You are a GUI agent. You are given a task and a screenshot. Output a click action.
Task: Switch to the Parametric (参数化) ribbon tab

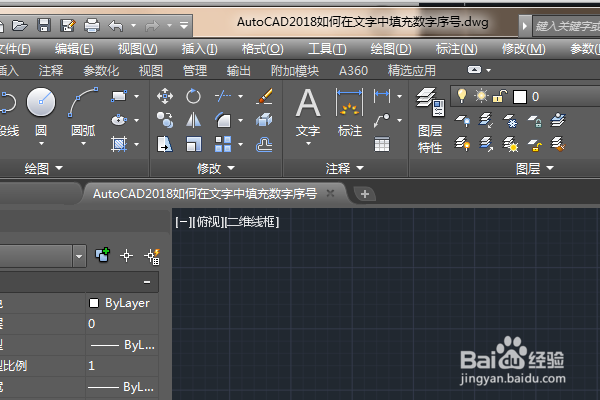click(x=101, y=70)
